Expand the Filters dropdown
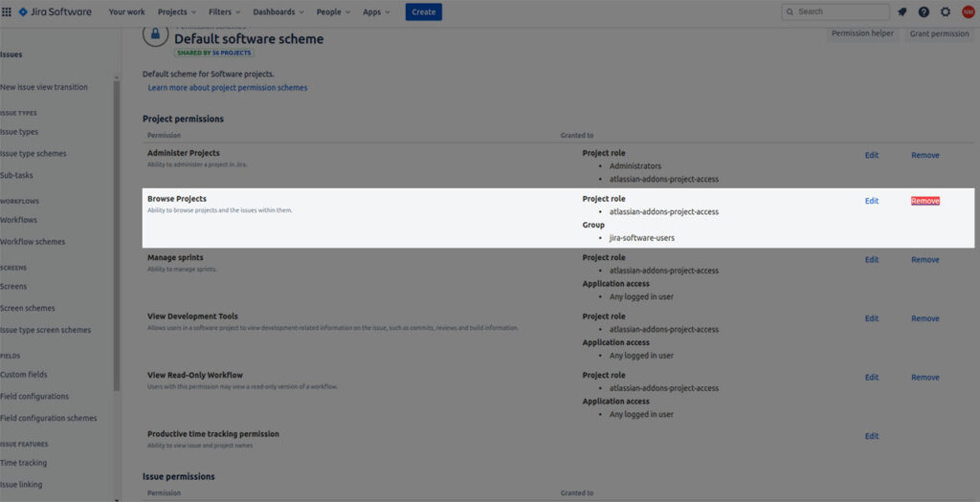Image resolution: width=980 pixels, height=502 pixels. (x=224, y=11)
